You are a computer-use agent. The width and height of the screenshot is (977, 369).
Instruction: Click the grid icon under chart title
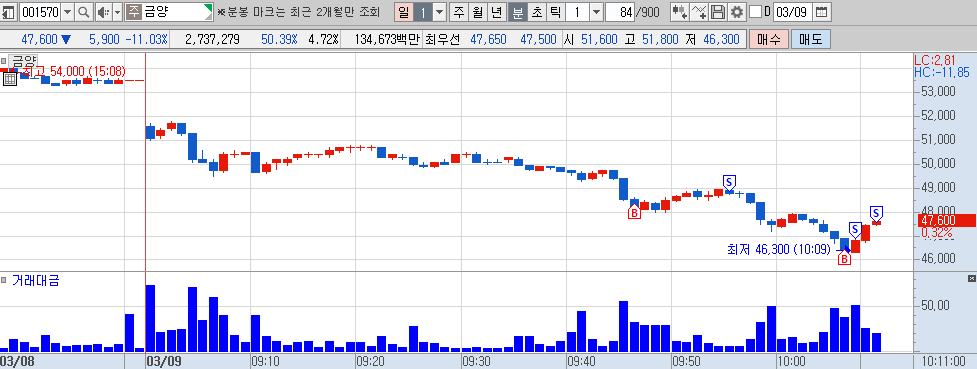pyautogui.click(x=9, y=78)
